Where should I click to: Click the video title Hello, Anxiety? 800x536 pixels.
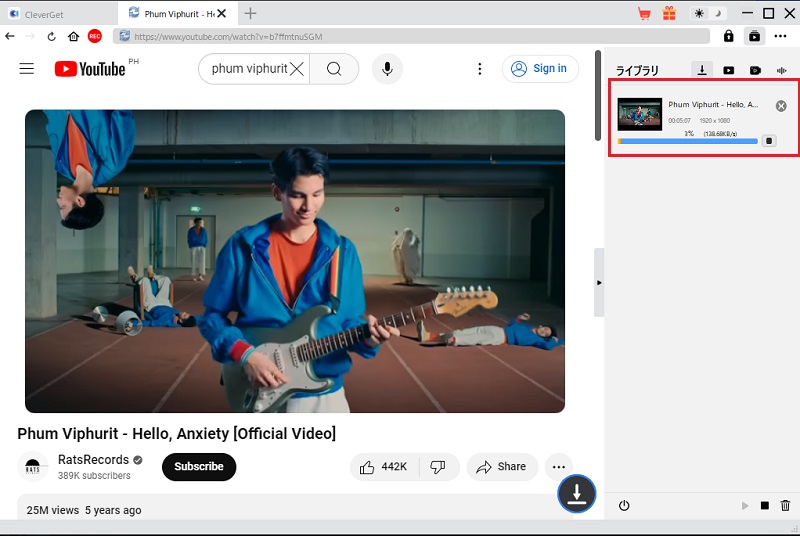pyautogui.click(x=177, y=433)
